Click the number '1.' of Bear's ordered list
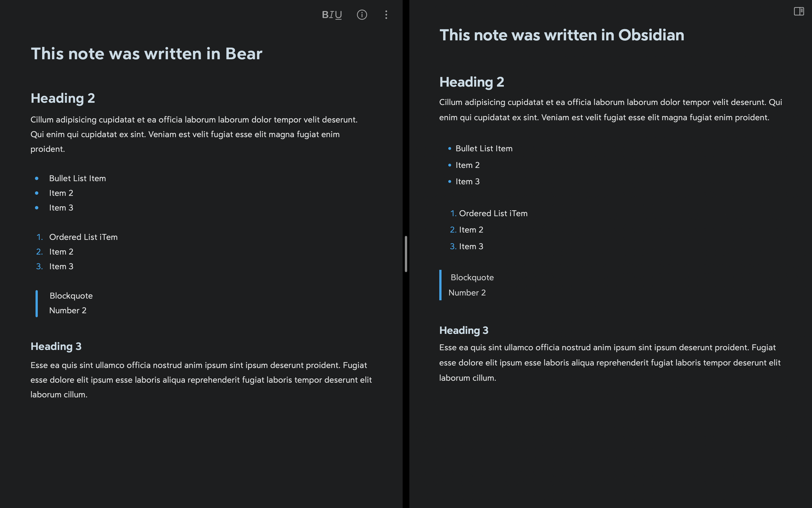The width and height of the screenshot is (812, 508). coord(39,237)
